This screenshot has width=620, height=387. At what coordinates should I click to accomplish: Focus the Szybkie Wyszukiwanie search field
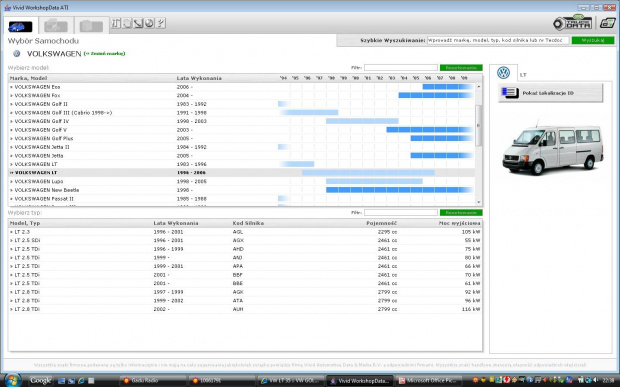(498, 40)
